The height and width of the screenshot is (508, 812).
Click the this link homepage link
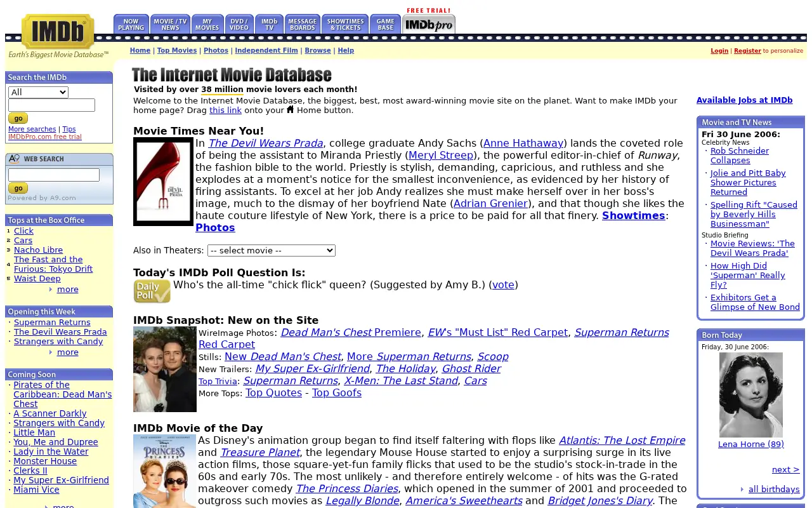[x=226, y=110]
